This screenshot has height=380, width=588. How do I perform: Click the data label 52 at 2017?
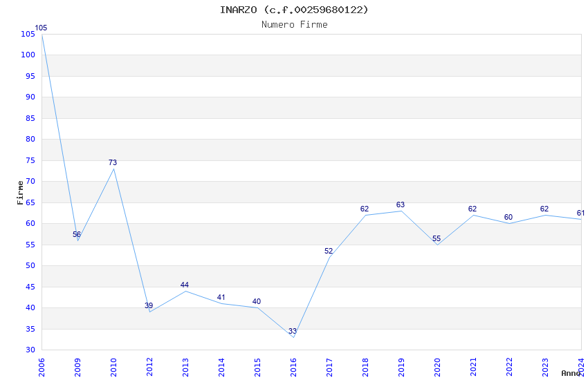click(329, 251)
